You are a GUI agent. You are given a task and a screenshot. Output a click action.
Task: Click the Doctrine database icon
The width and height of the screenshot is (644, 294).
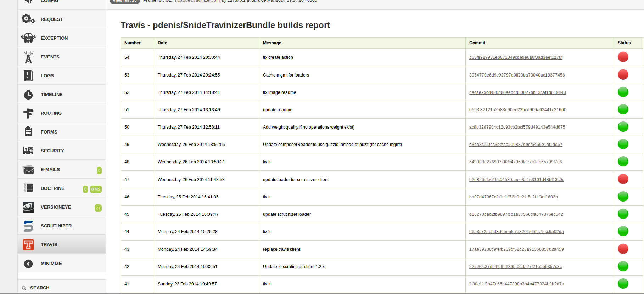pyautogui.click(x=28, y=188)
